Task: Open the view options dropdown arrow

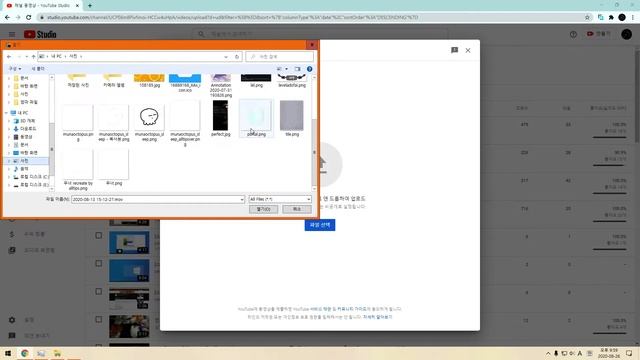Action: point(287,69)
